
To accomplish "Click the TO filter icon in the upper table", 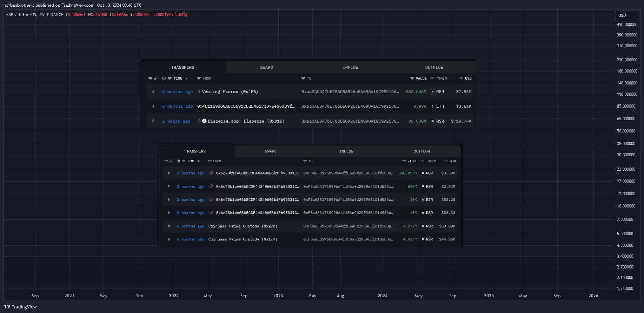I will point(303,79).
